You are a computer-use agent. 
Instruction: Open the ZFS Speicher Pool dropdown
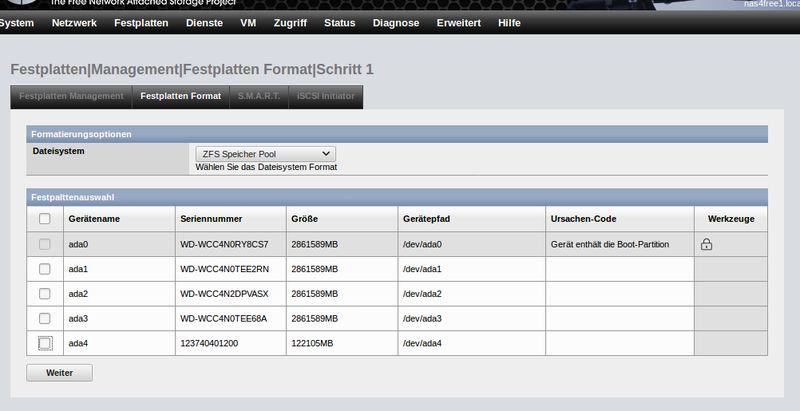click(265, 154)
